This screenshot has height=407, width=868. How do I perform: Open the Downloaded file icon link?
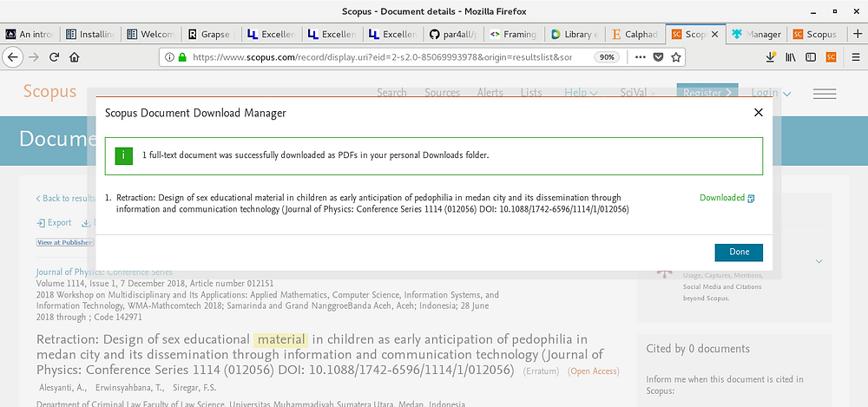751,198
